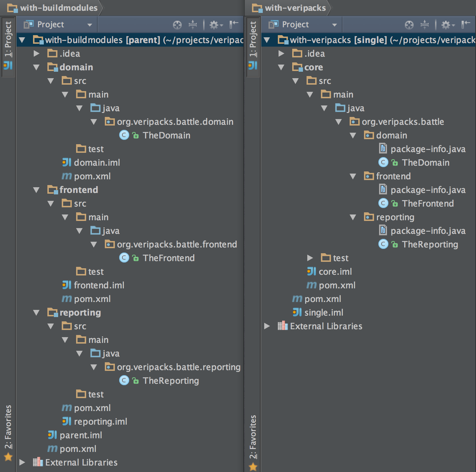The image size is (476, 472).
Task: Expand the .idea folder in with-buildmodules tree
Action: [36, 53]
